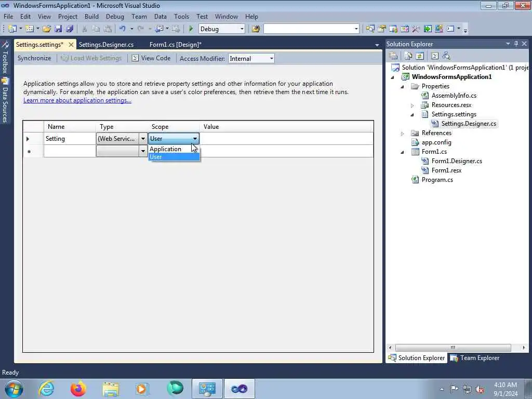The height and width of the screenshot is (399, 532).
Task: Open the File menu
Action: (x=8, y=16)
